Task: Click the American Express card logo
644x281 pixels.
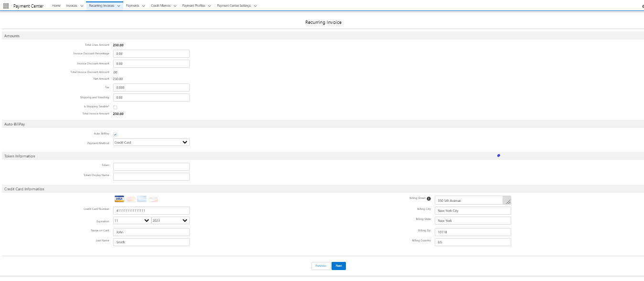Action: pos(142,199)
